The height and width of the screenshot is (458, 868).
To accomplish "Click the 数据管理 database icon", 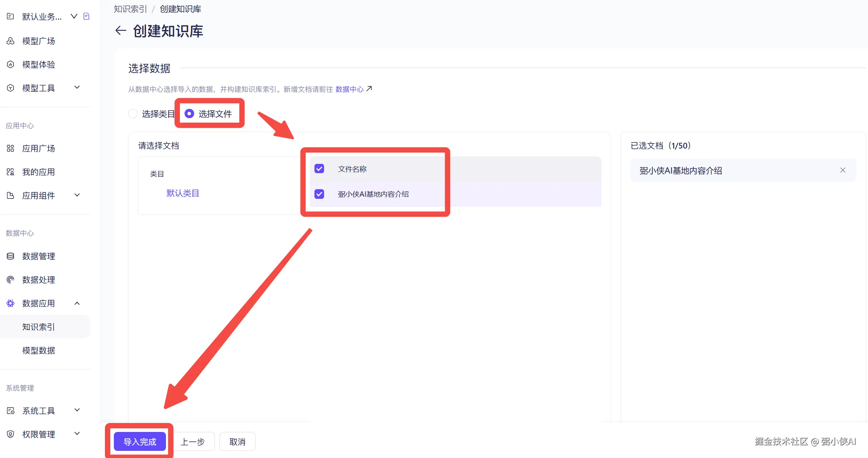I will coord(10,256).
